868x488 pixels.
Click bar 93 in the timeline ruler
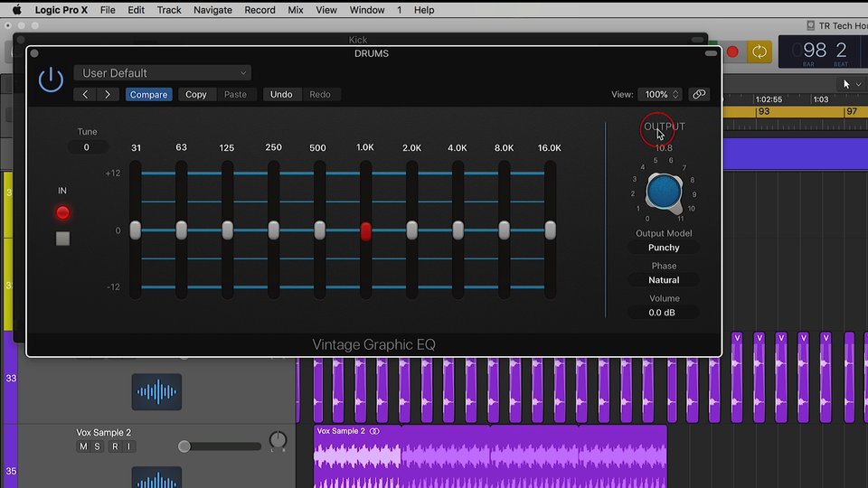pos(764,111)
